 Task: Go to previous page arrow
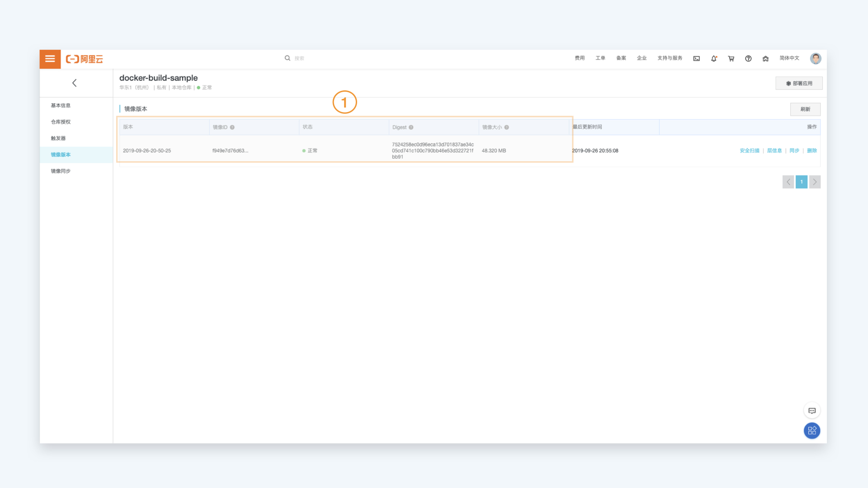pos(788,182)
